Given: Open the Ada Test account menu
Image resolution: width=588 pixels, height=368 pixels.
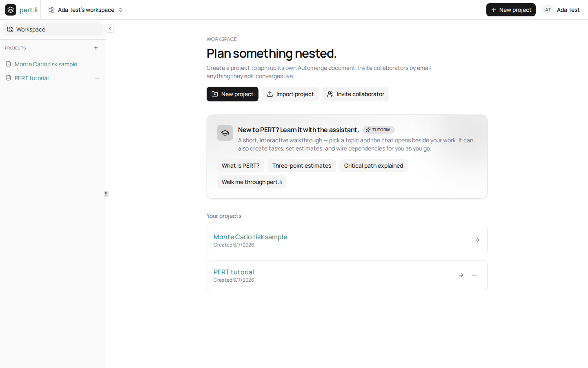Looking at the screenshot, I should tap(561, 10).
